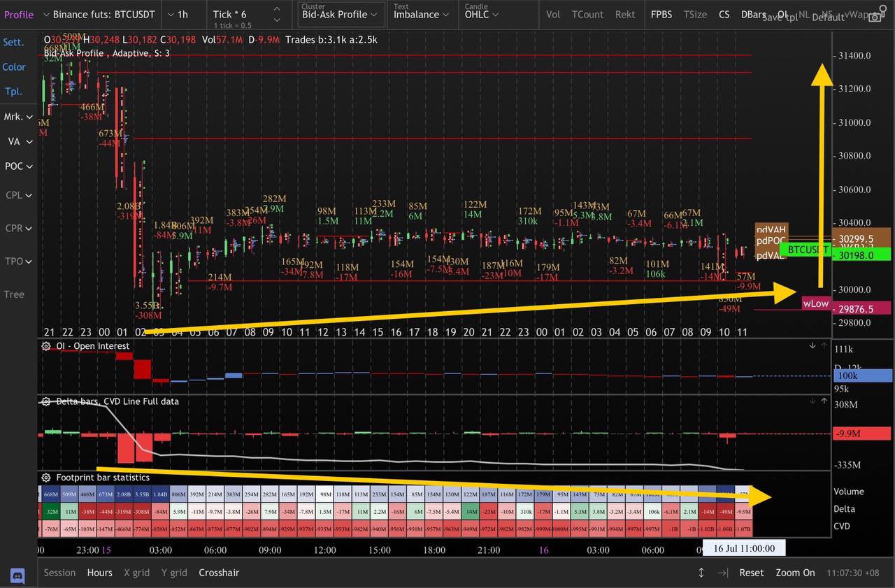Open the OI - Open Interest panel settings gear

coord(46,346)
